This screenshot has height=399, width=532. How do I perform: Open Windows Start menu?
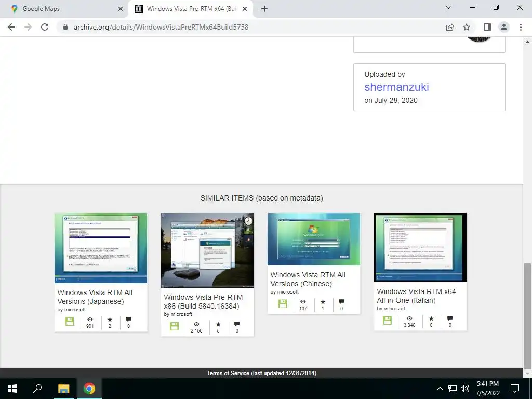click(x=12, y=389)
